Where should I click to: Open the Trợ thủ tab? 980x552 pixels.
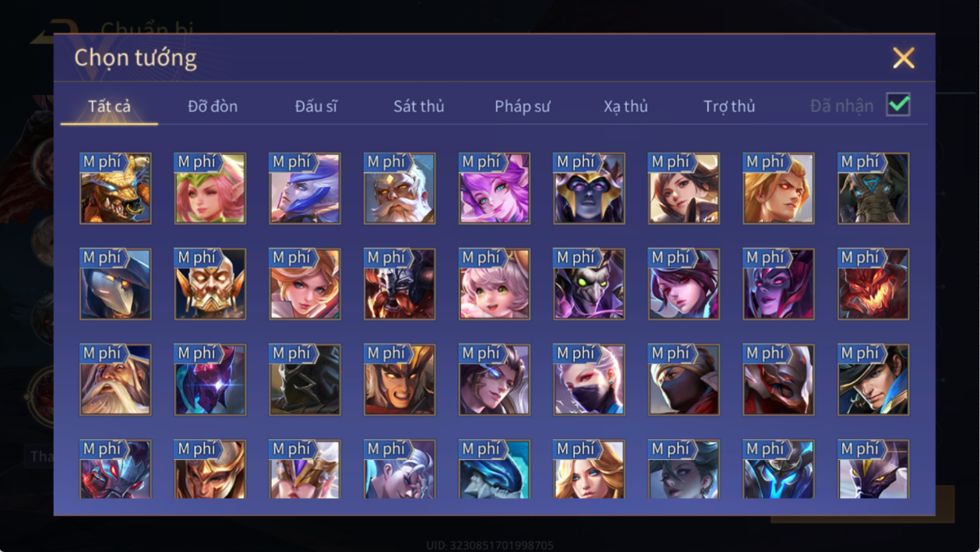[729, 107]
